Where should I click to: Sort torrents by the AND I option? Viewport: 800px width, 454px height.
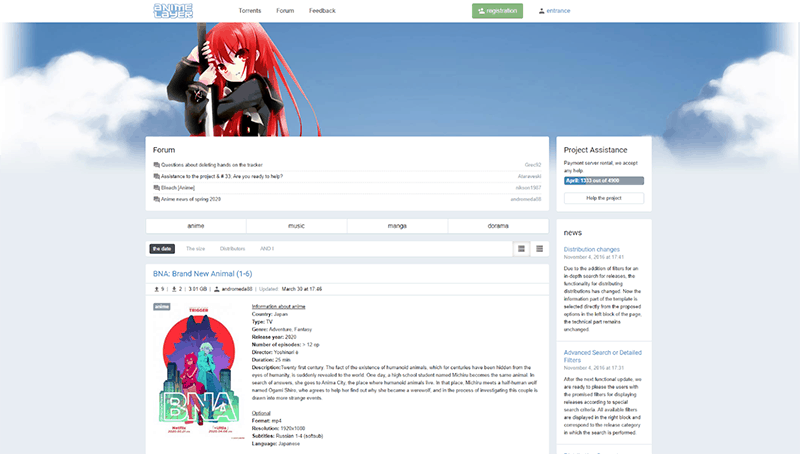pyautogui.click(x=267, y=249)
